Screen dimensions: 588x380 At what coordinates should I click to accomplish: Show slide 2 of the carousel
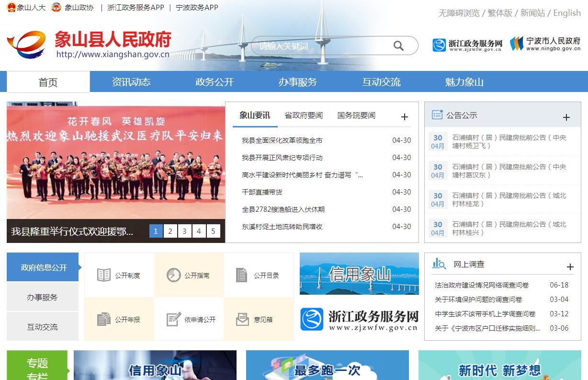pos(170,231)
